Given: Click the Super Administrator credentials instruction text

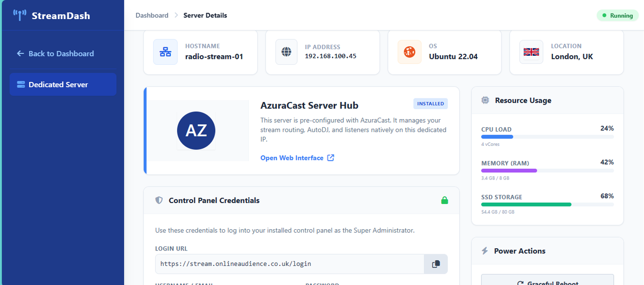Looking at the screenshot, I should pyautogui.click(x=284, y=230).
